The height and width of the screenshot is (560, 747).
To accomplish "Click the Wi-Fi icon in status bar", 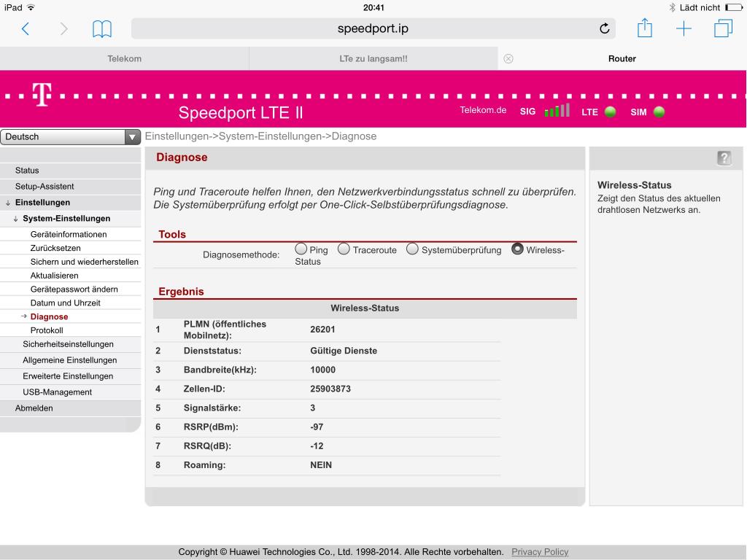I will tap(31, 7).
